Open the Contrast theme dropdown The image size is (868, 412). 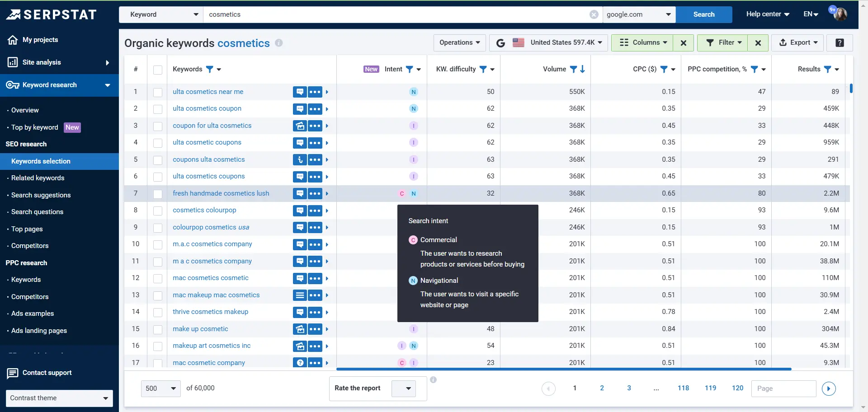point(59,398)
